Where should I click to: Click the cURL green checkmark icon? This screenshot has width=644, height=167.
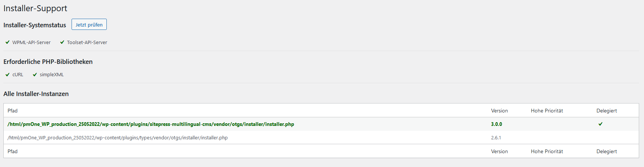7,74
